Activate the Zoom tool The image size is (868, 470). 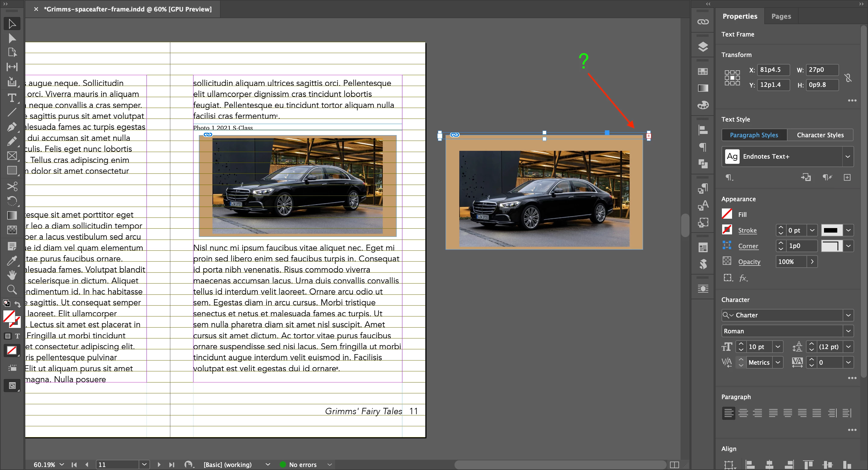point(12,289)
